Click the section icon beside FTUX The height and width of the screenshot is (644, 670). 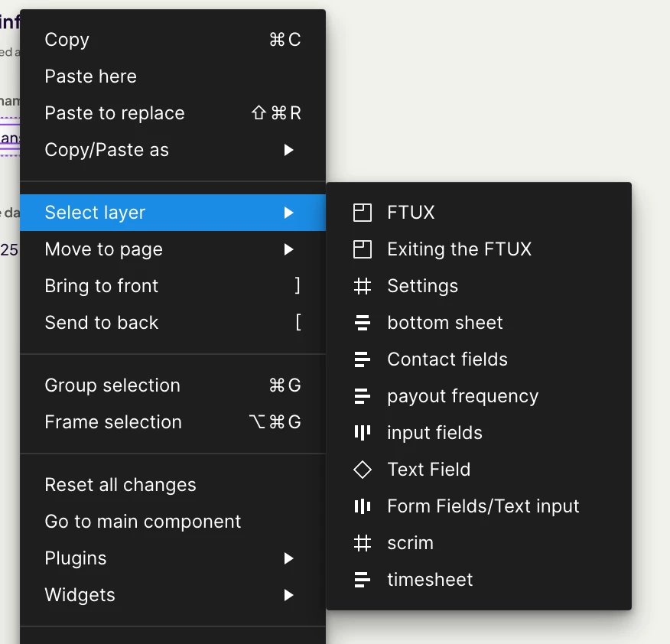click(363, 213)
